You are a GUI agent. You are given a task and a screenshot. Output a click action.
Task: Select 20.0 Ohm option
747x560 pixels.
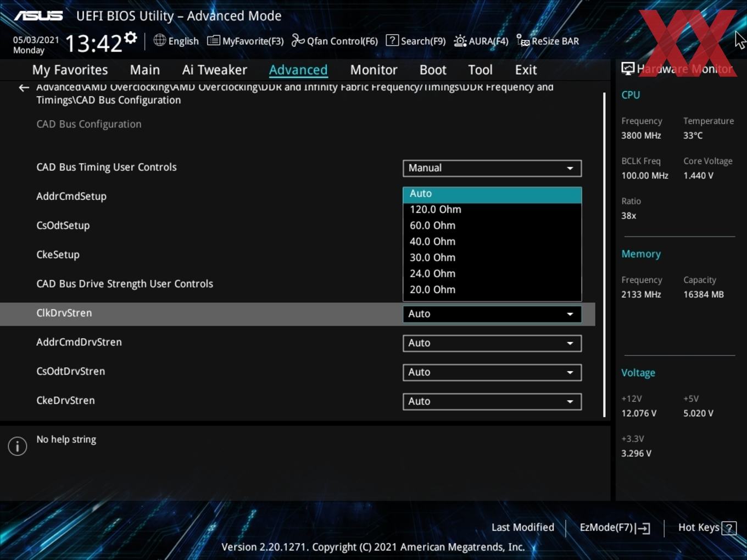click(x=492, y=289)
